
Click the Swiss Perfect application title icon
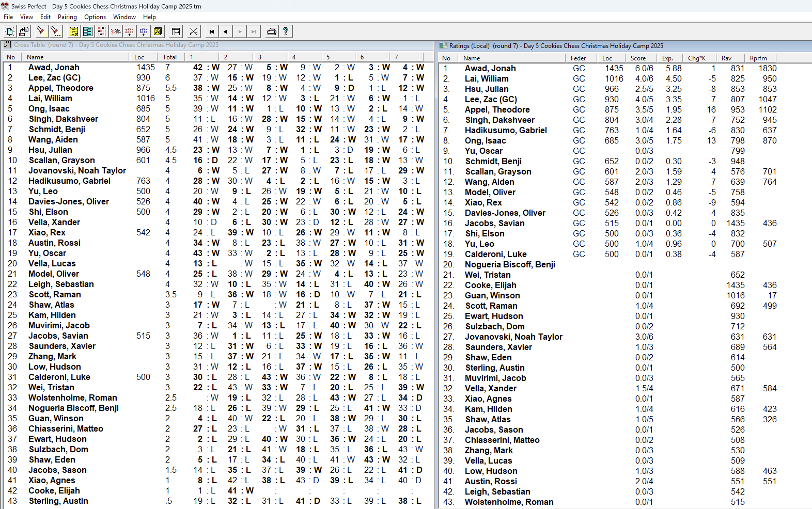(x=5, y=6)
